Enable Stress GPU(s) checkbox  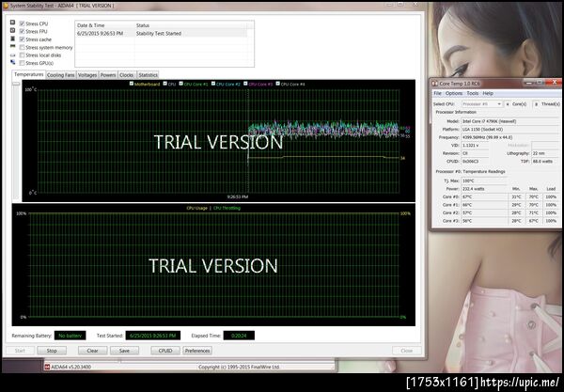click(x=22, y=63)
